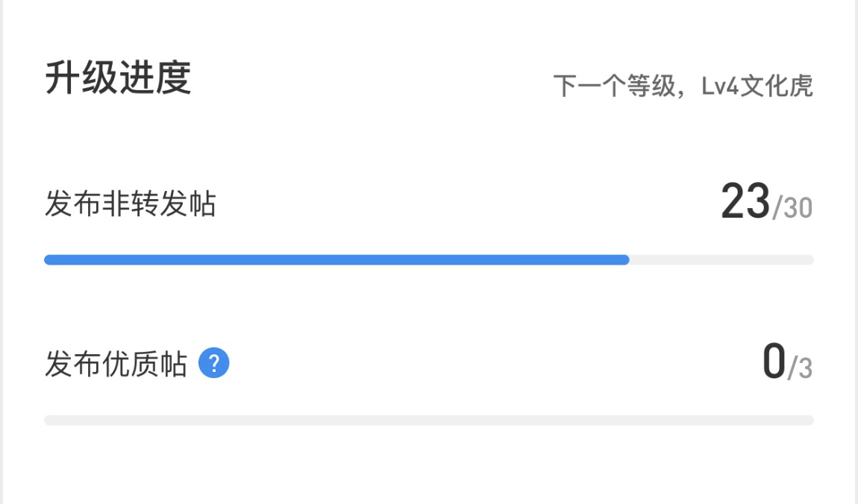858x504 pixels.
Task: Click the right tip of the blue progress fill
Action: (x=625, y=259)
